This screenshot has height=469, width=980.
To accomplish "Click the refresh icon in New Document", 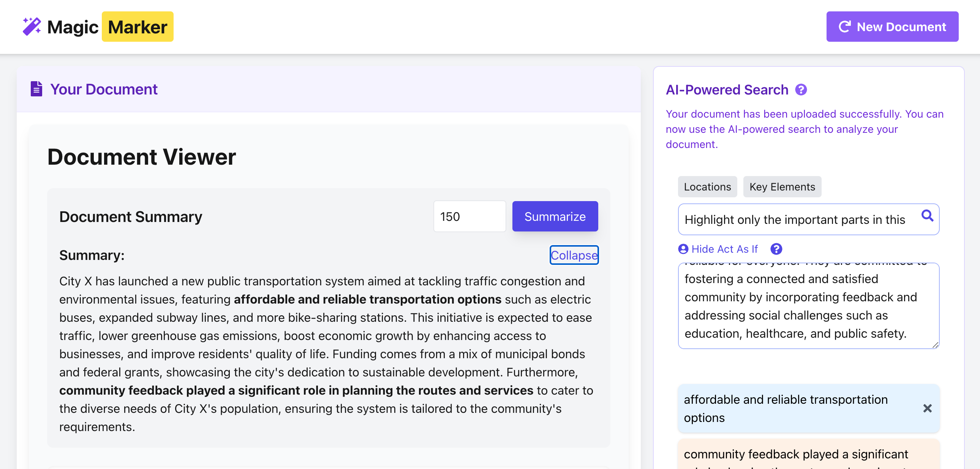I will 844,27.
